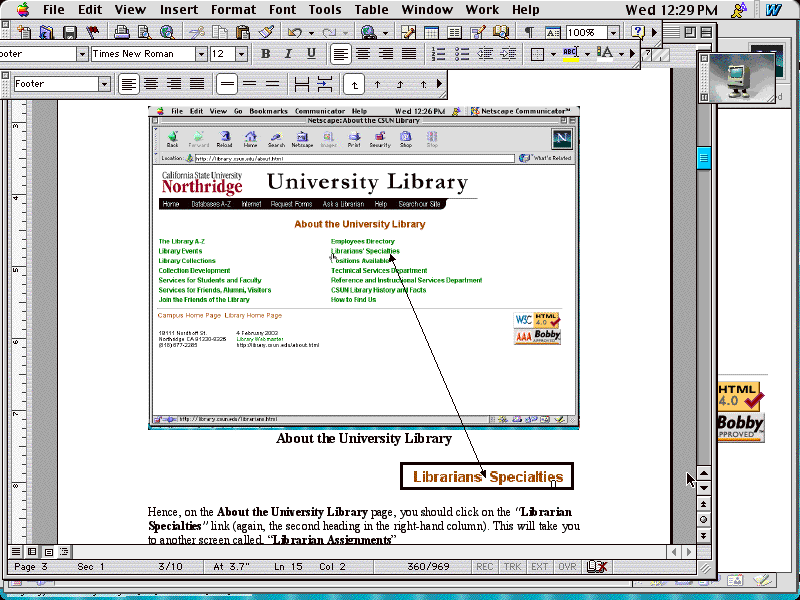Select the double line spacing button
This screenshot has height=600, width=800.
(273, 84)
